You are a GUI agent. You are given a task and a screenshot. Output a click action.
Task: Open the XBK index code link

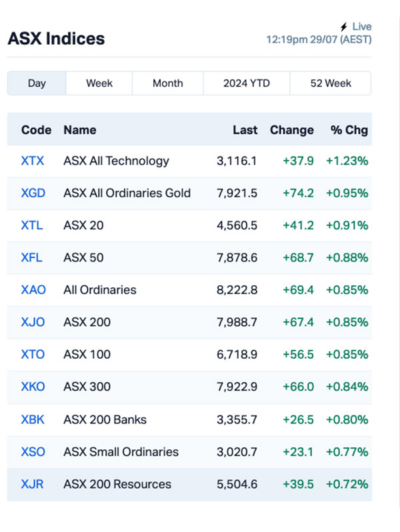pyautogui.click(x=33, y=420)
